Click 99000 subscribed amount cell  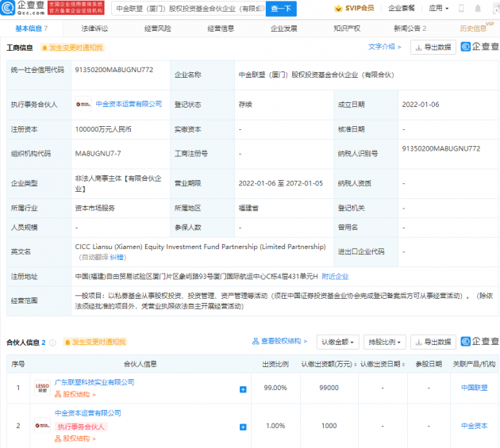[x=329, y=388]
